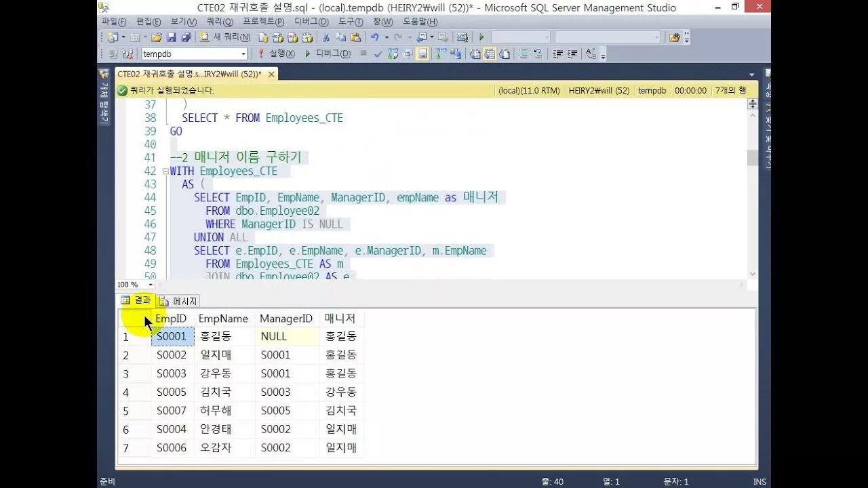Click the Find in Files binoculars icon

point(674,37)
